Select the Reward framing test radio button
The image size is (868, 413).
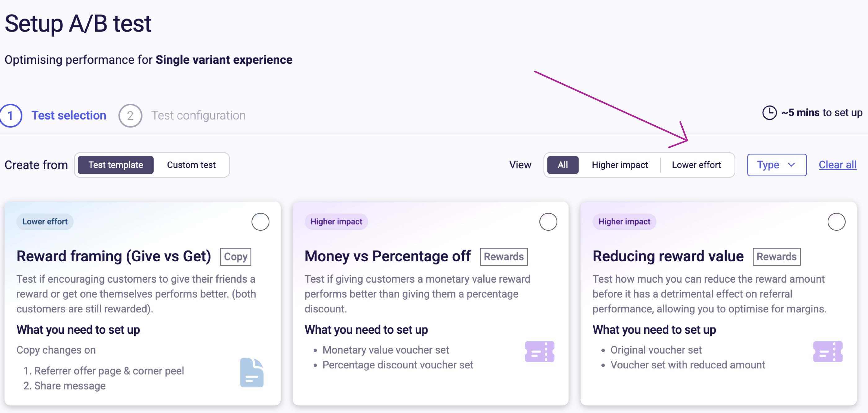click(x=260, y=221)
